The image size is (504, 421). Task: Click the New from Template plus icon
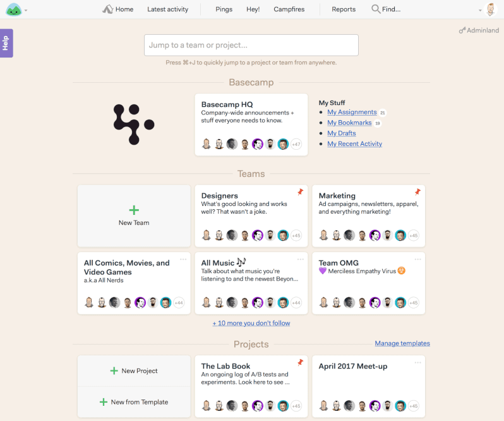104,402
